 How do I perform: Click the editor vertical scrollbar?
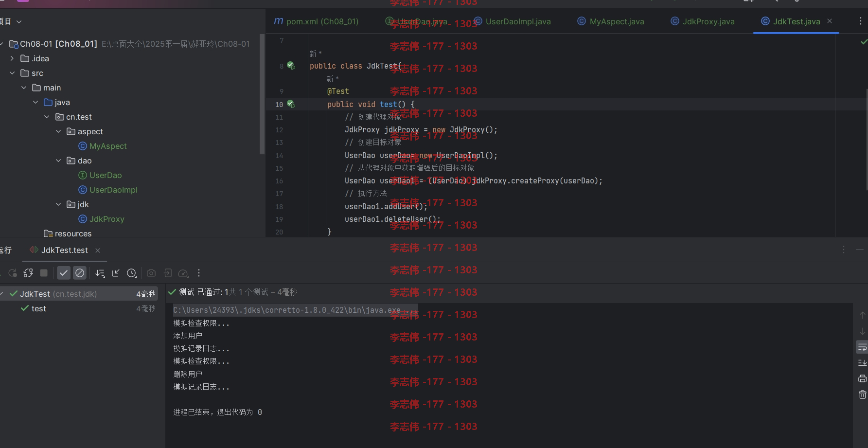pyautogui.click(x=866, y=140)
